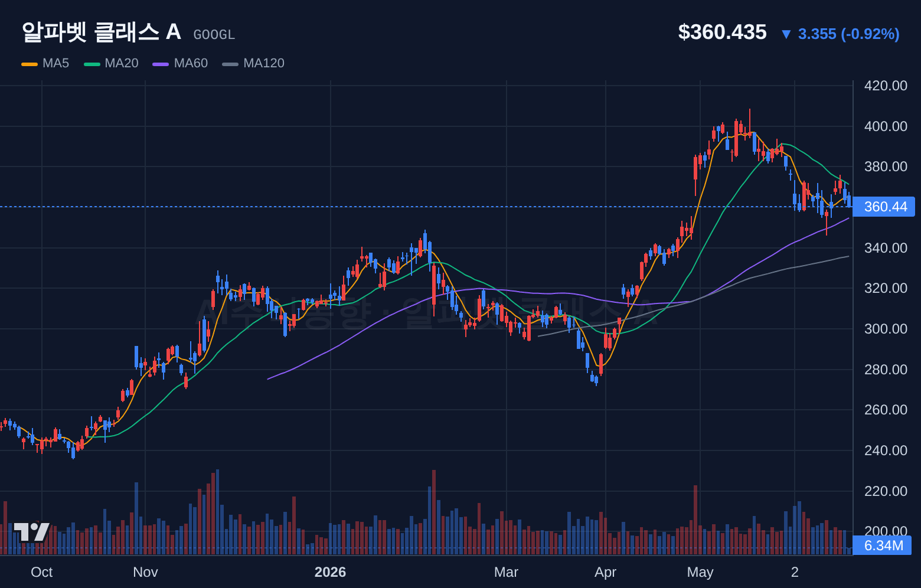Click the 2026 label on the time axis
The height and width of the screenshot is (588, 921).
pyautogui.click(x=330, y=572)
